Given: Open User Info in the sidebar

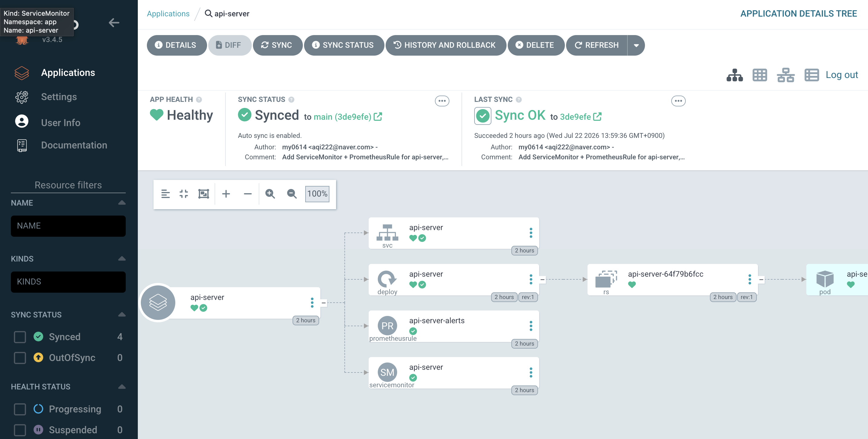Looking at the screenshot, I should 61,122.
